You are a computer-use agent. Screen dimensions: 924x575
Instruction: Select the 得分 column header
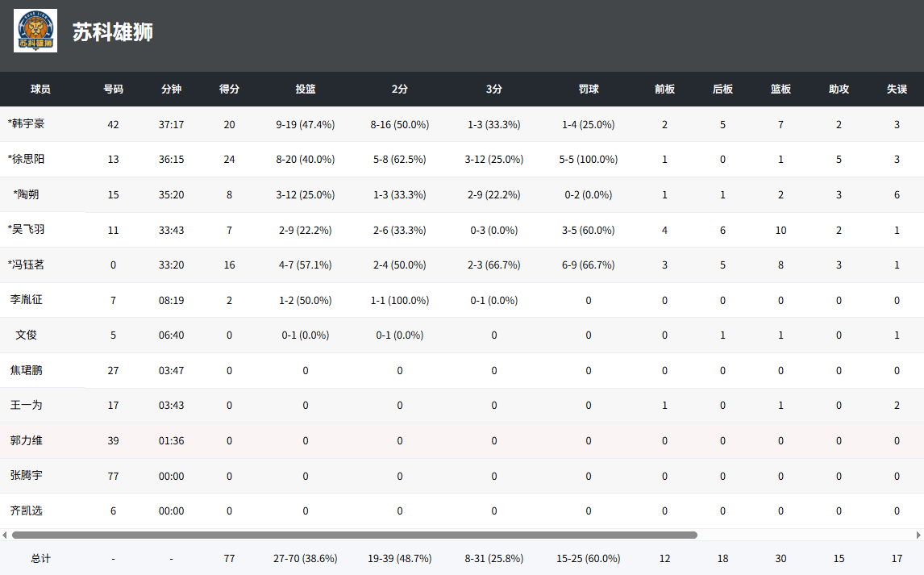point(229,89)
